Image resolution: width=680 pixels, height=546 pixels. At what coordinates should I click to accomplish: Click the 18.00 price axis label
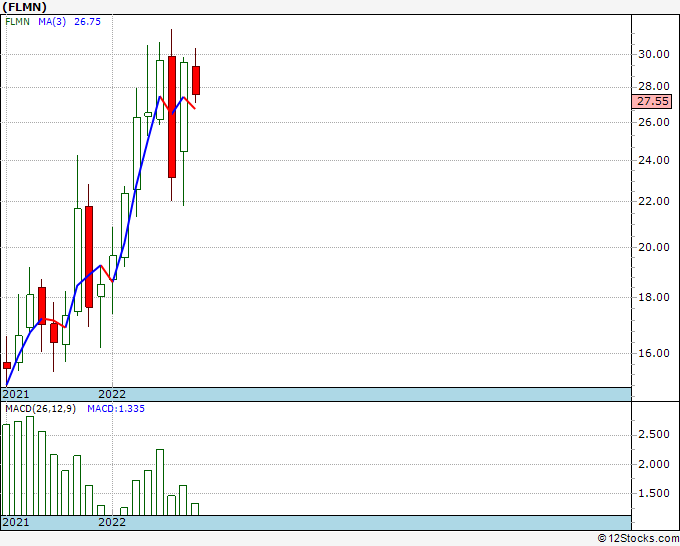coord(654,298)
